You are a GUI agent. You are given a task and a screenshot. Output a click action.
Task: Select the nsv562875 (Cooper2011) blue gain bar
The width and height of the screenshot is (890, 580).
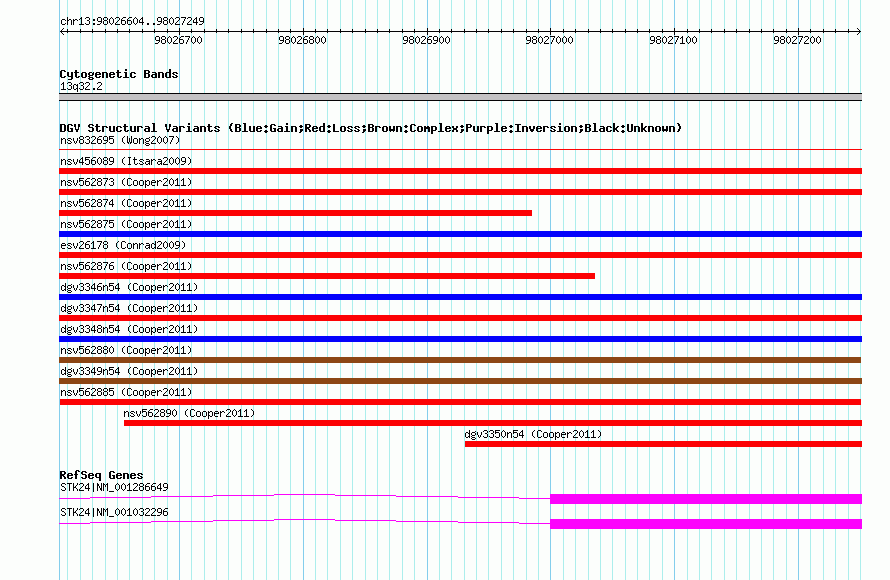pos(460,234)
